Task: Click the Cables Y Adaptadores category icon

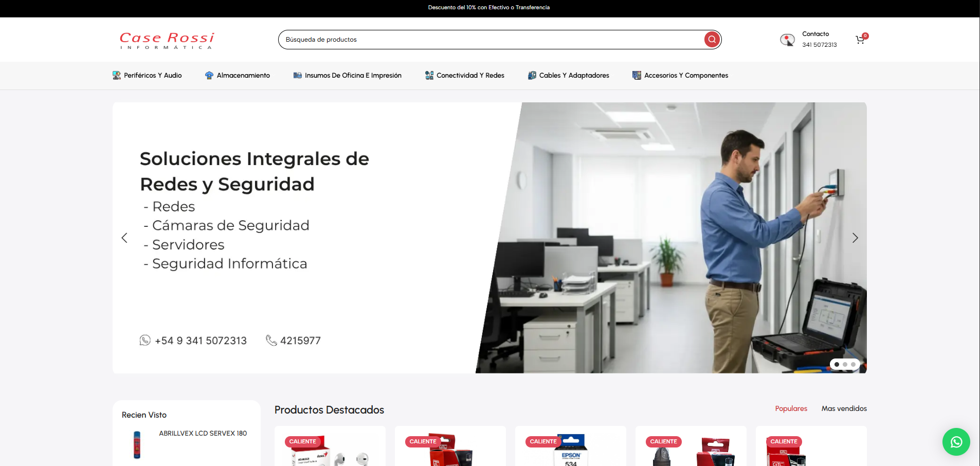Action: [x=532, y=76]
